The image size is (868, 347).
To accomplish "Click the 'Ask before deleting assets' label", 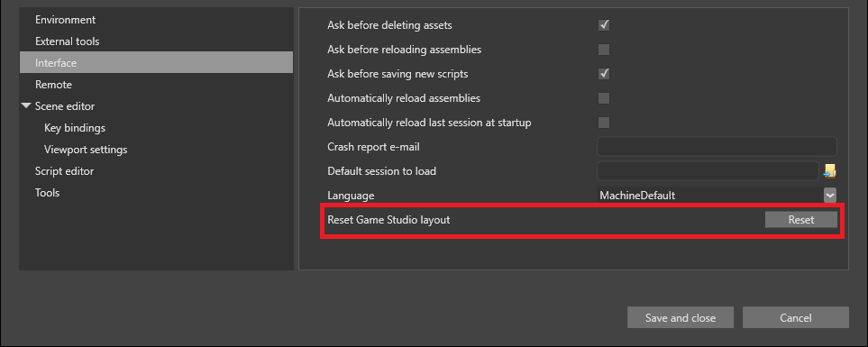I will point(389,25).
